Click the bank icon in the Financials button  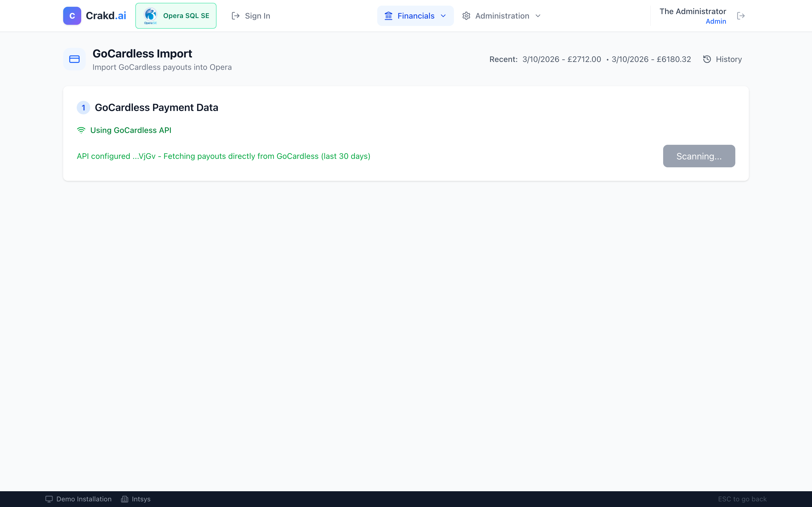pyautogui.click(x=389, y=15)
